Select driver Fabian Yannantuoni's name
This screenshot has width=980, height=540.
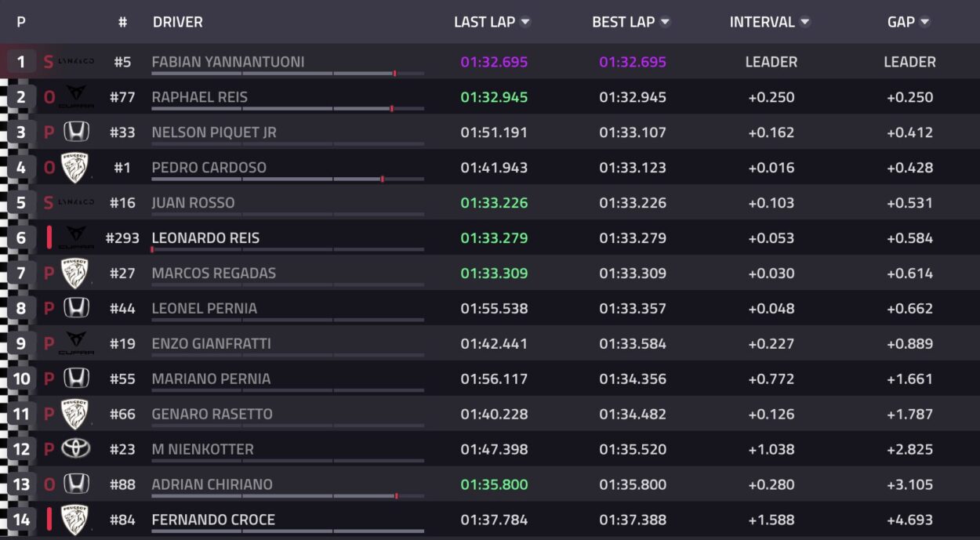[x=228, y=62]
